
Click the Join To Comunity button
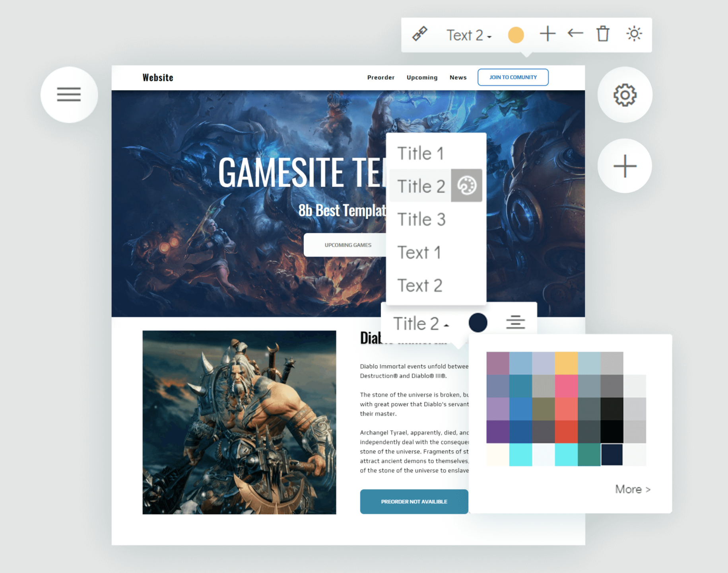pos(513,77)
